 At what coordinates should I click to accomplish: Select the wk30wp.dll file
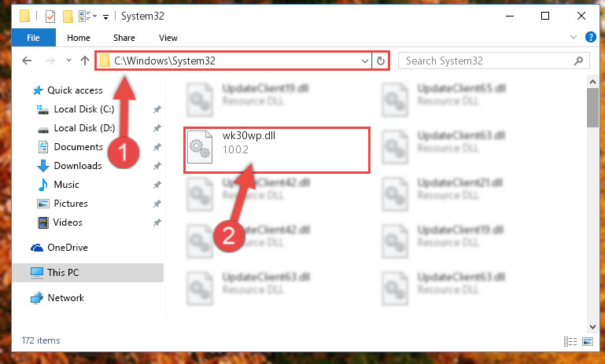(276, 149)
